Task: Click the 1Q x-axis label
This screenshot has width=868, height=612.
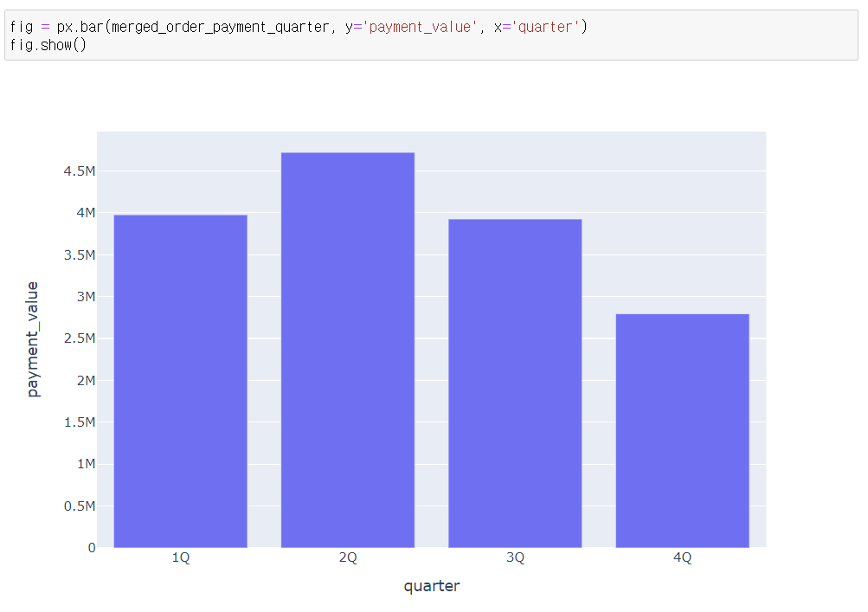Action: (181, 557)
